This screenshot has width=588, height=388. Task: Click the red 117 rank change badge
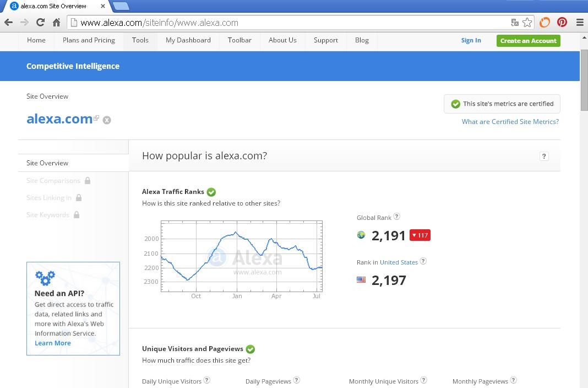pyautogui.click(x=420, y=235)
